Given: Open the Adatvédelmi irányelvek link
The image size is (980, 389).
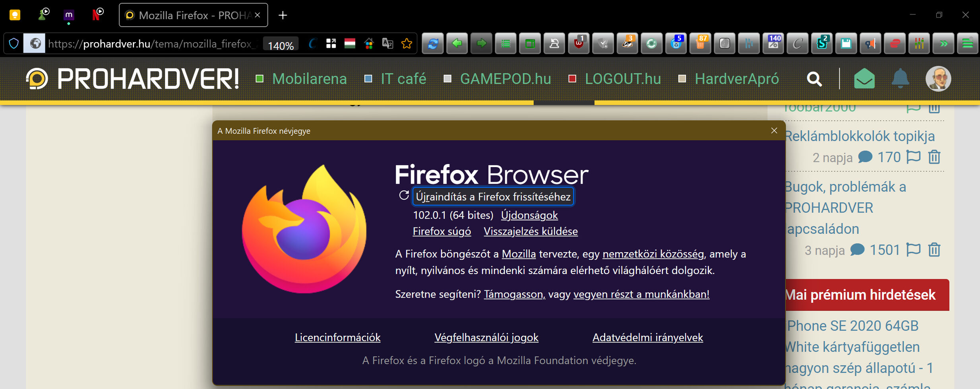Looking at the screenshot, I should [648, 338].
